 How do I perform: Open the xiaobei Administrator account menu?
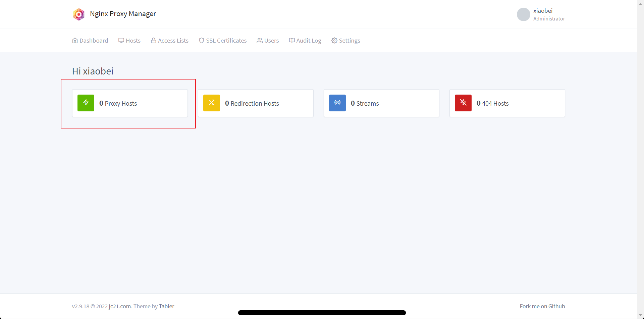541,14
